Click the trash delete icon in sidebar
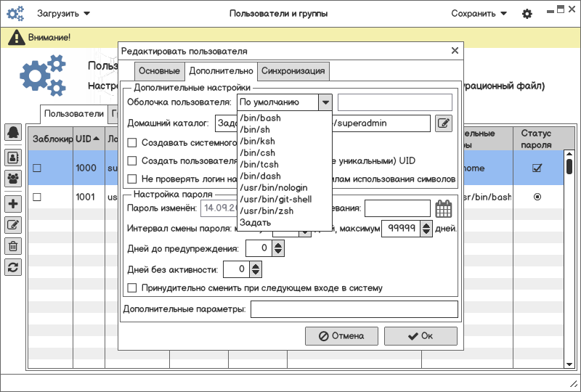 (x=13, y=246)
